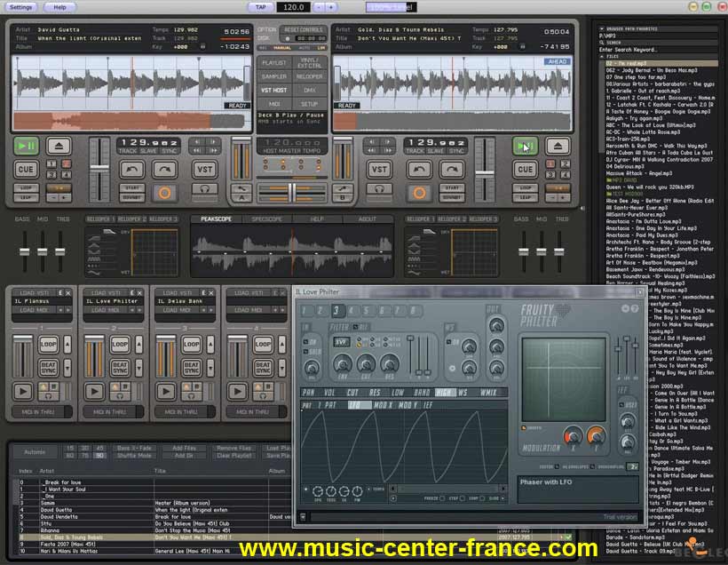Switch to SPECSCOPE tab

pos(266,219)
